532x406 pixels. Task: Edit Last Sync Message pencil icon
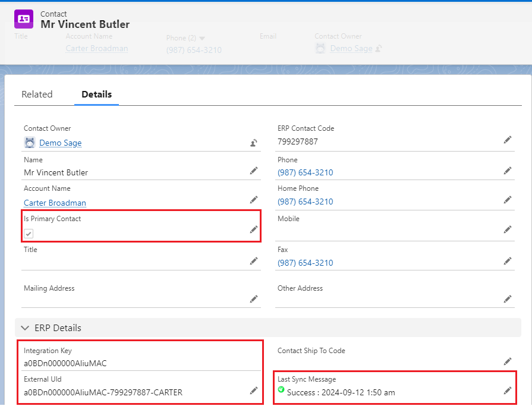pyautogui.click(x=508, y=391)
